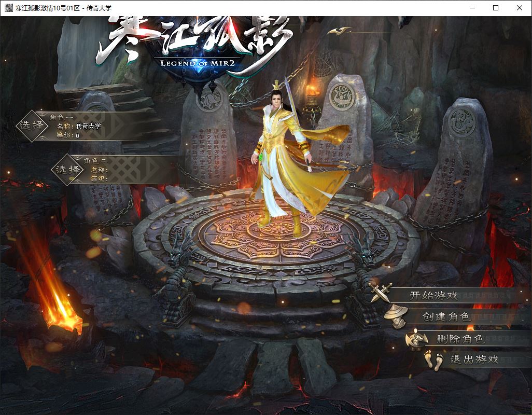Screen dimensions: 532x415
Task: Click the round emblem icon beside 删除角色
Action: pos(416,339)
